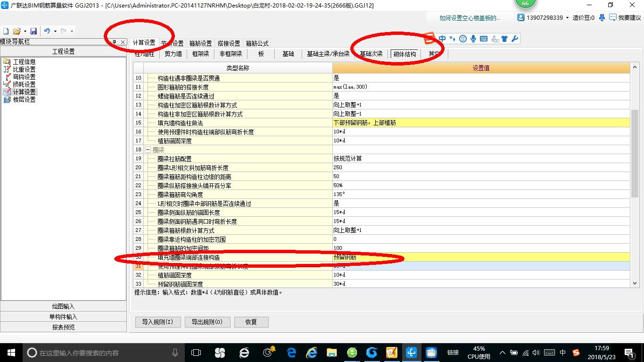
Task: Click scrollbar down arrow of settings table
Action: pos(635,283)
